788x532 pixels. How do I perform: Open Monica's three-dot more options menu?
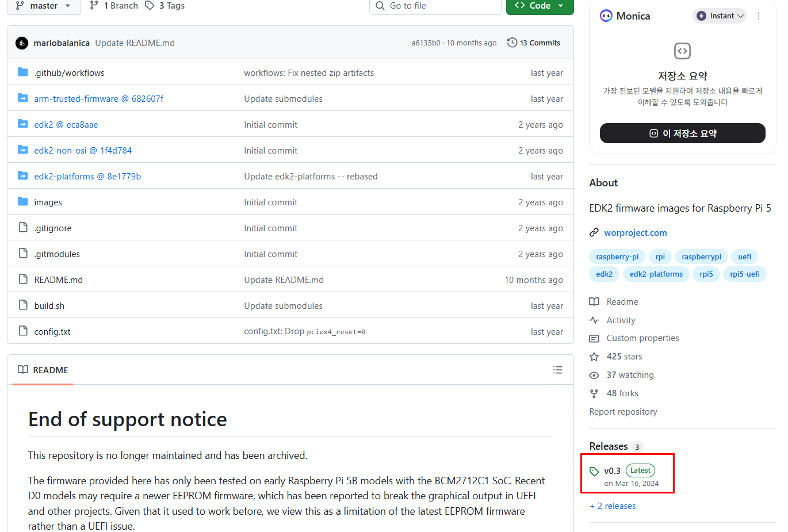[x=759, y=16]
